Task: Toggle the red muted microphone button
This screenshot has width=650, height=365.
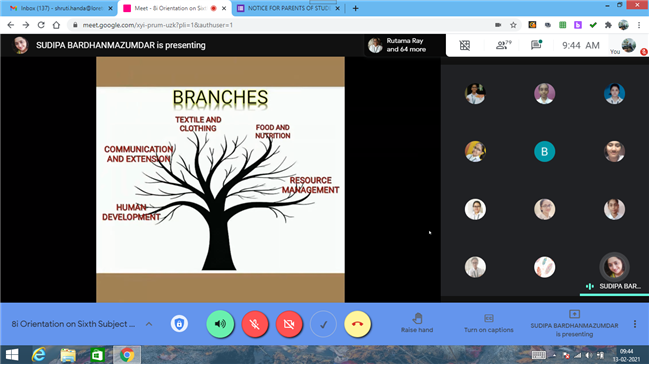Action: click(255, 324)
